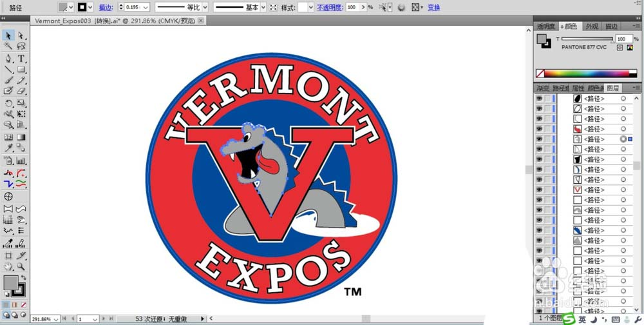Open the stroke weight dropdown arrow
Screen dimensions: 644x325
coord(146,7)
